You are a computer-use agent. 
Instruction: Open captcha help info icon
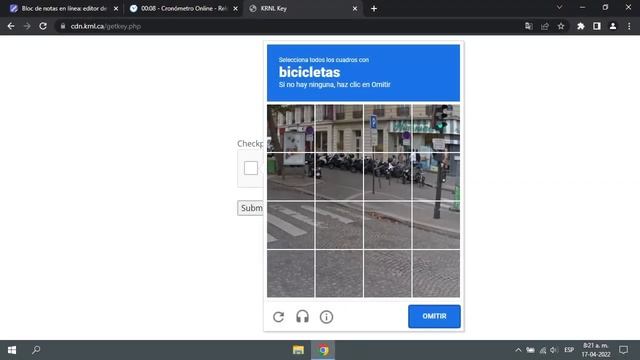tap(326, 317)
